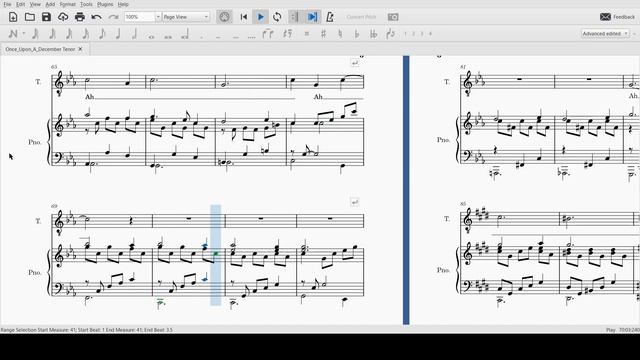Select Once_Upon_A_December Tenor score tab
This screenshot has width=640, height=360.
[x=40, y=49]
